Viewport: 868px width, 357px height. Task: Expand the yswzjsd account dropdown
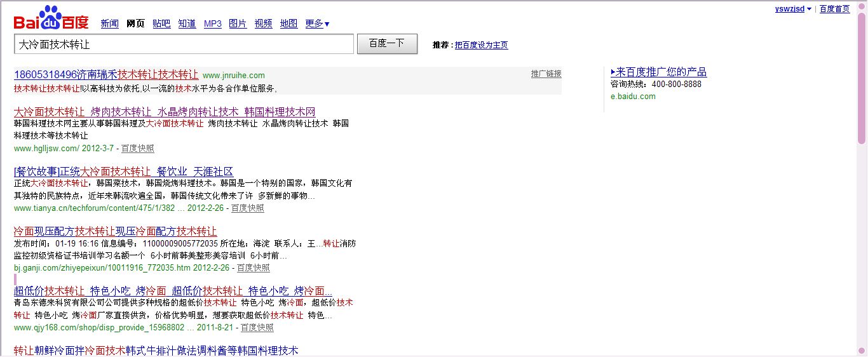[x=793, y=9]
